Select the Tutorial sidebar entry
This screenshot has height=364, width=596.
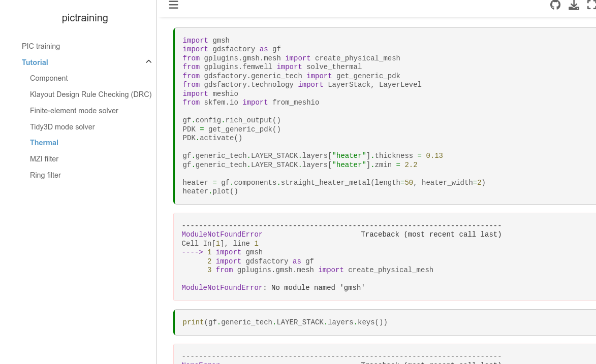point(35,62)
